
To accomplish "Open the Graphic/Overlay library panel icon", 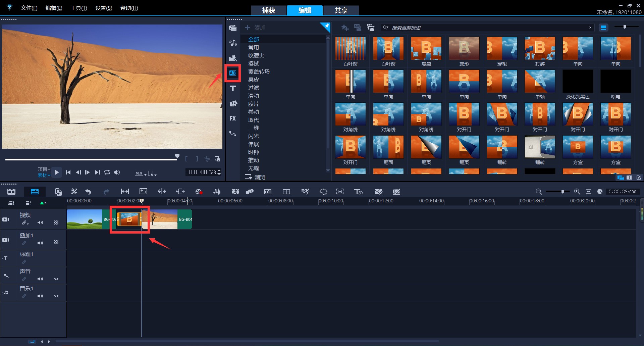I will [233, 103].
